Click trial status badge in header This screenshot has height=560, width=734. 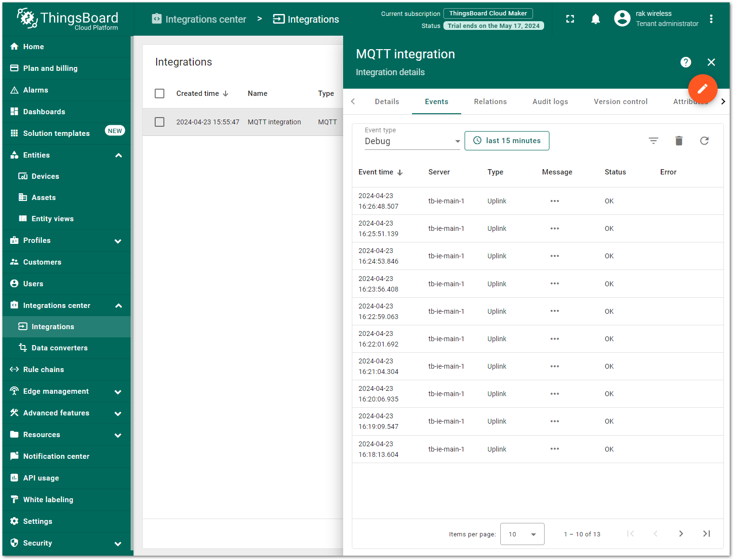point(494,26)
